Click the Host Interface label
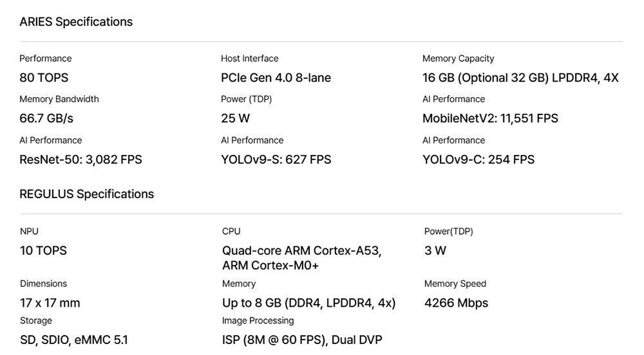The width and height of the screenshot is (644, 355). (x=249, y=59)
